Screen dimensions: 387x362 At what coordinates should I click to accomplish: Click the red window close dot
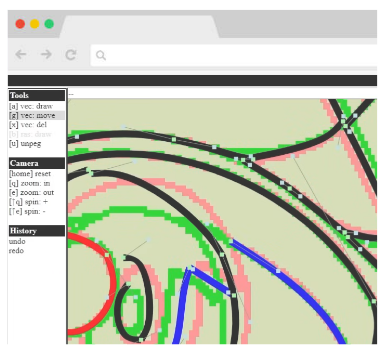click(x=20, y=24)
